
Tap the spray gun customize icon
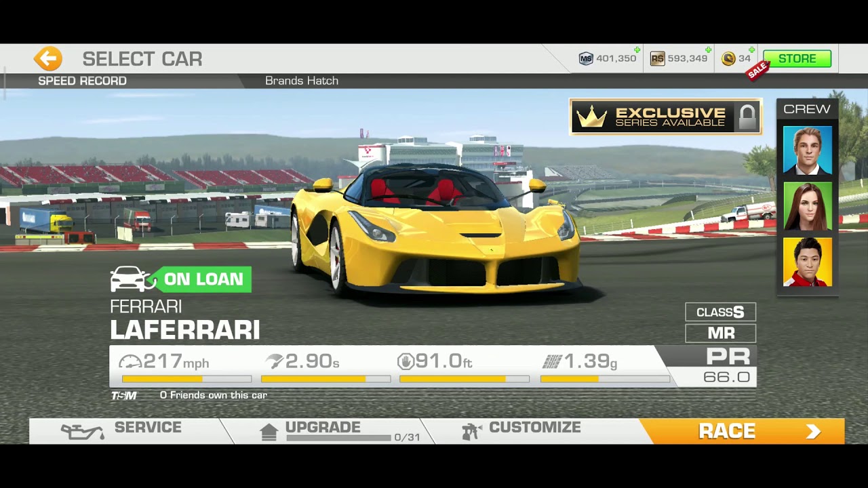[x=472, y=432]
